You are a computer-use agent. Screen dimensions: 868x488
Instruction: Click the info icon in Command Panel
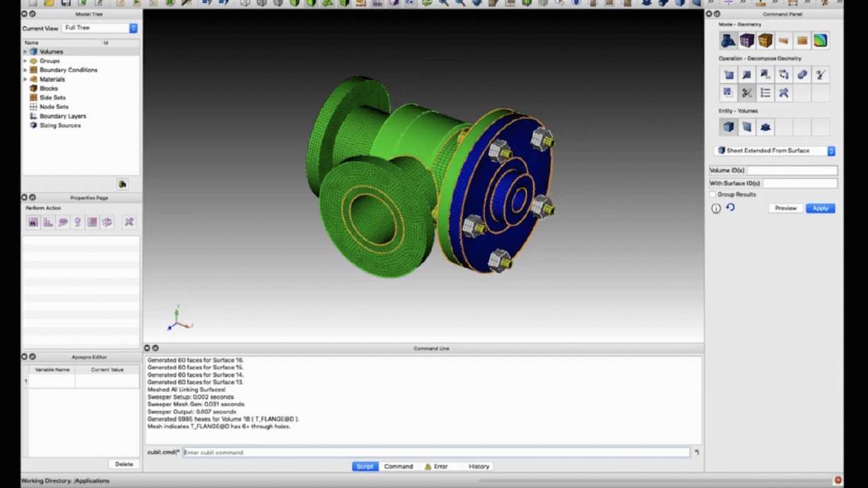tap(716, 209)
